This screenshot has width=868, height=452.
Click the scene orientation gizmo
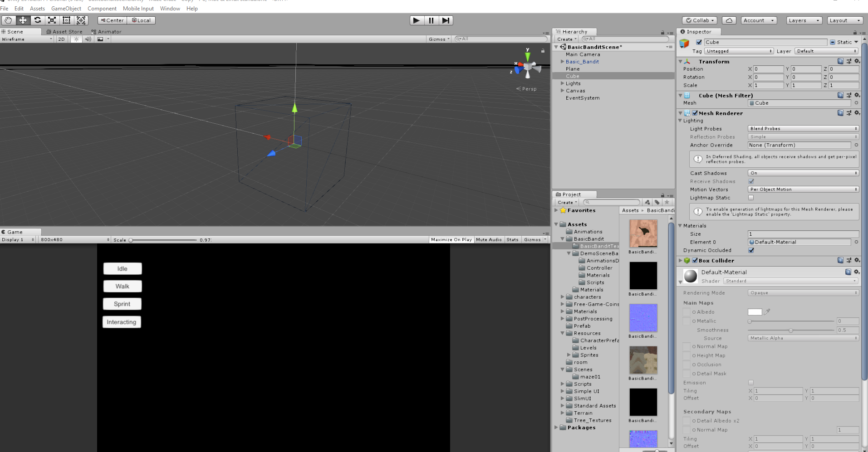(x=527, y=67)
